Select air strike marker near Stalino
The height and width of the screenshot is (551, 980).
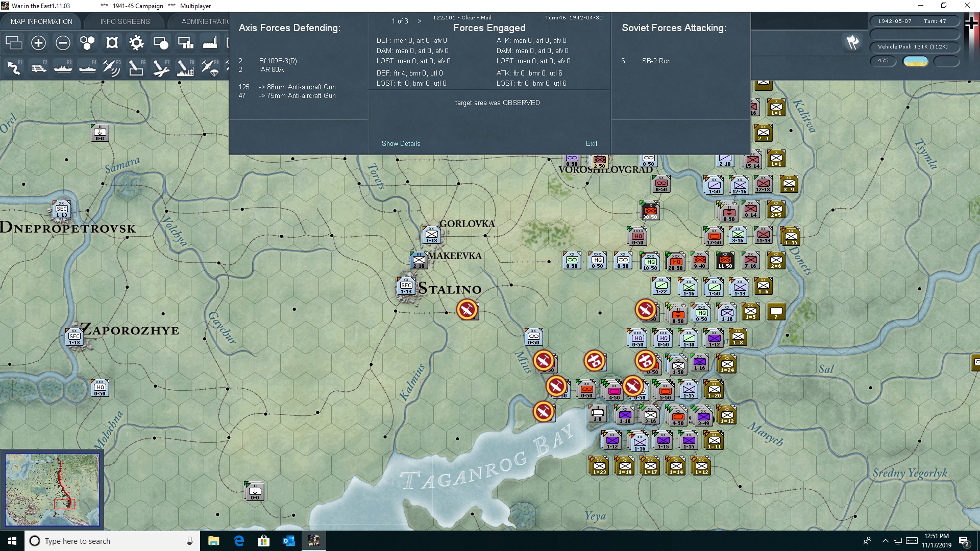467,310
